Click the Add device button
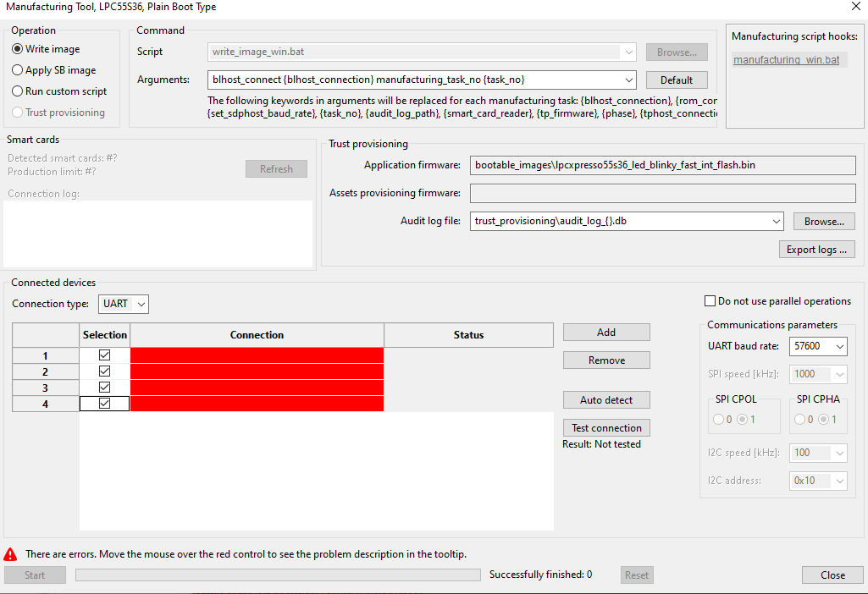868x594 pixels. (x=606, y=333)
